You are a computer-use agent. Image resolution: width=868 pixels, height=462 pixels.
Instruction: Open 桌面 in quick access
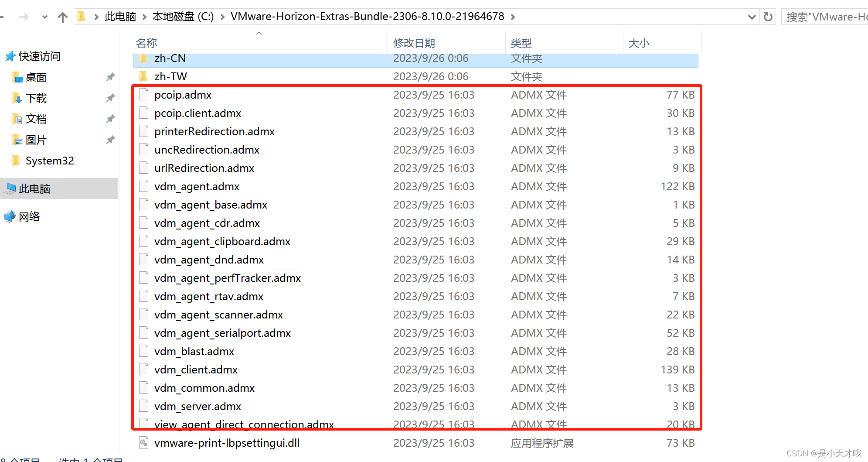coord(36,77)
